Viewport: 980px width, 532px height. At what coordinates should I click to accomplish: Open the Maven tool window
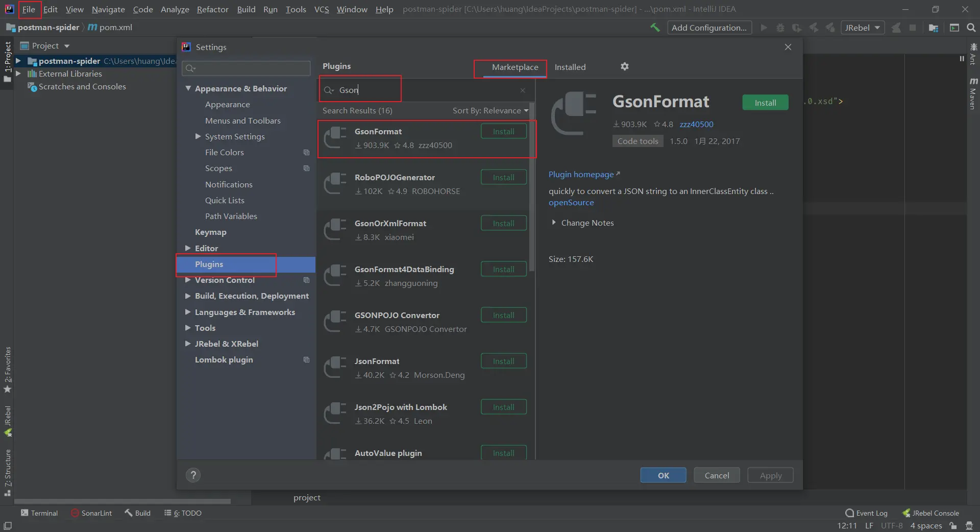[973, 93]
